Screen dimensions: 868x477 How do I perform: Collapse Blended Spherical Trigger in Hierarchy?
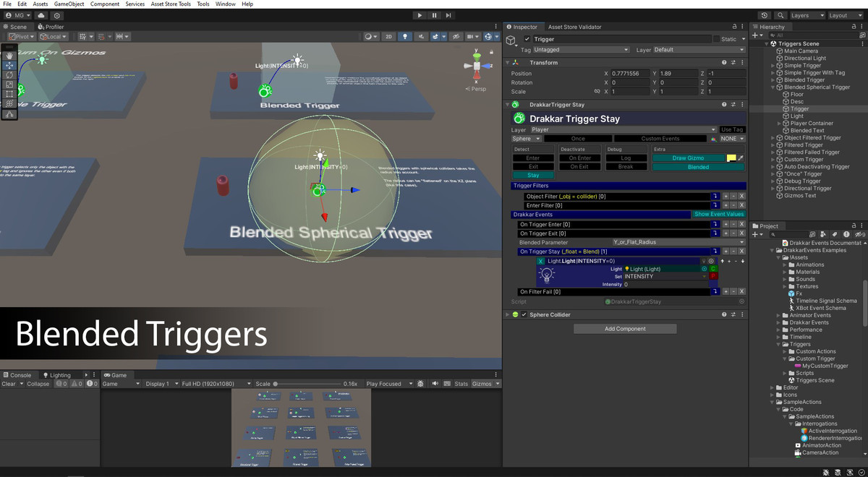(x=773, y=87)
